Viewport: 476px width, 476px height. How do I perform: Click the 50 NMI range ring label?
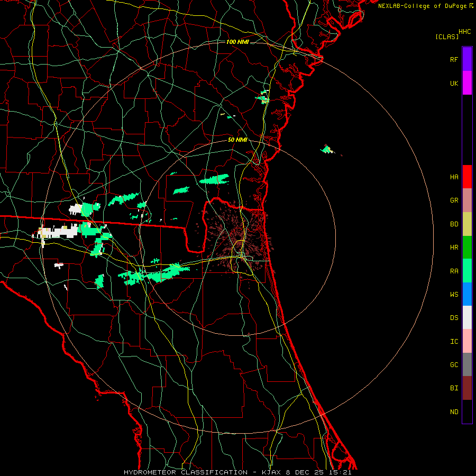(237, 140)
